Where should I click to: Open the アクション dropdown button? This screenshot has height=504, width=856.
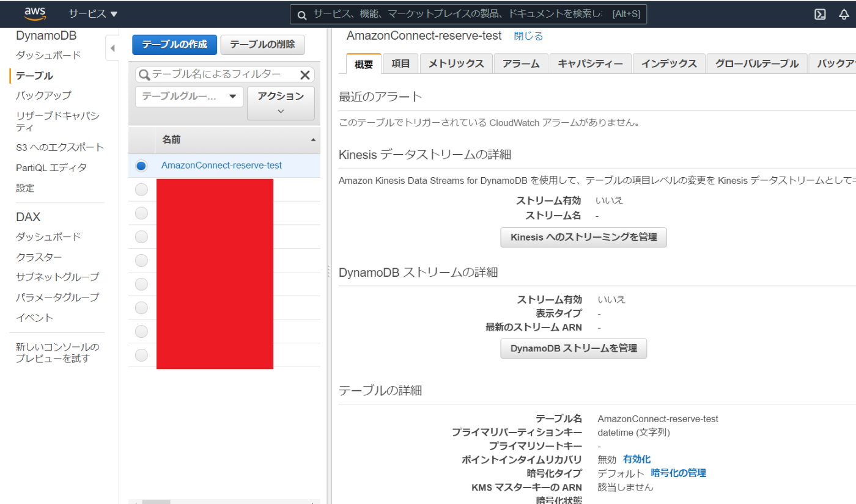[x=281, y=103]
